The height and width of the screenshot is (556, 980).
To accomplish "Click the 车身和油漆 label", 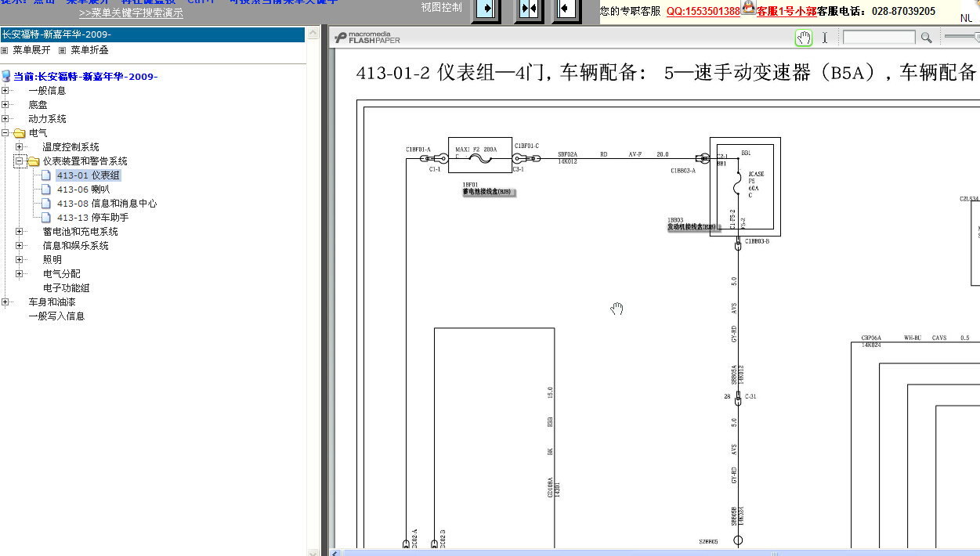I will click(52, 302).
